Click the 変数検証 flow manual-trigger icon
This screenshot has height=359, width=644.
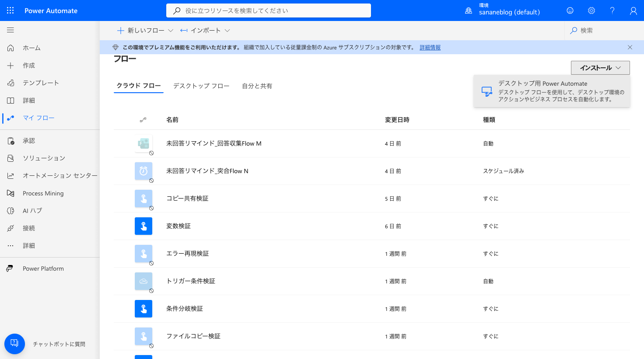coord(143,226)
